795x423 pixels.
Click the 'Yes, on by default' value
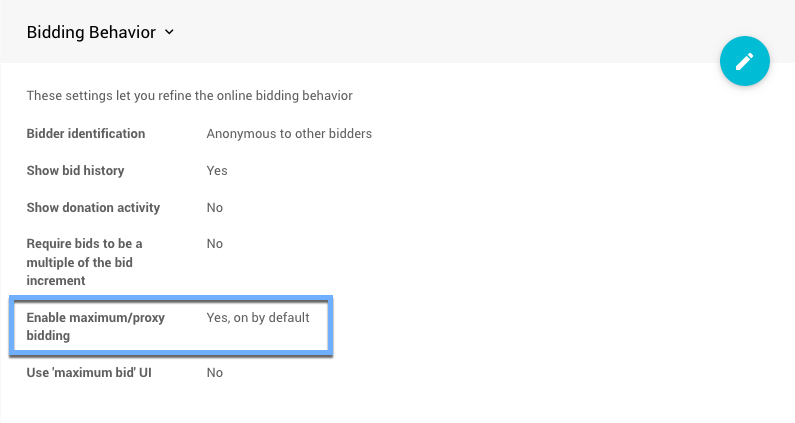[x=258, y=318]
